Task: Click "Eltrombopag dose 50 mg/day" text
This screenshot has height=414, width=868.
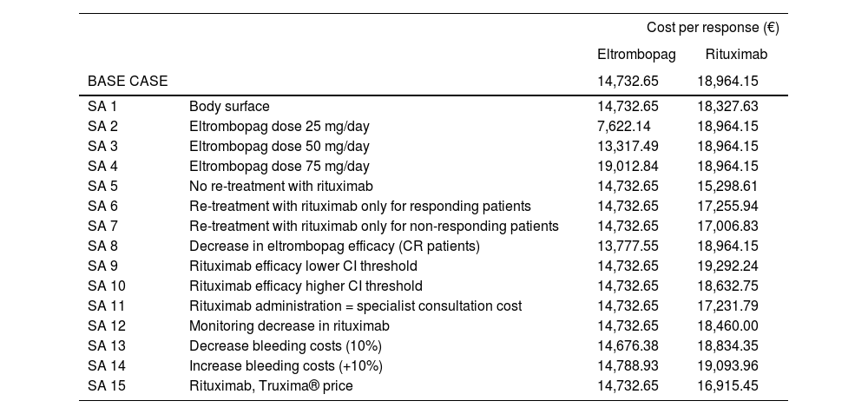Action: pyautogui.click(x=279, y=147)
